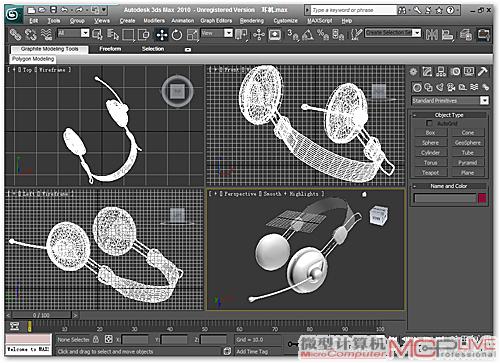Toggle Angle Snap

pos(308,34)
